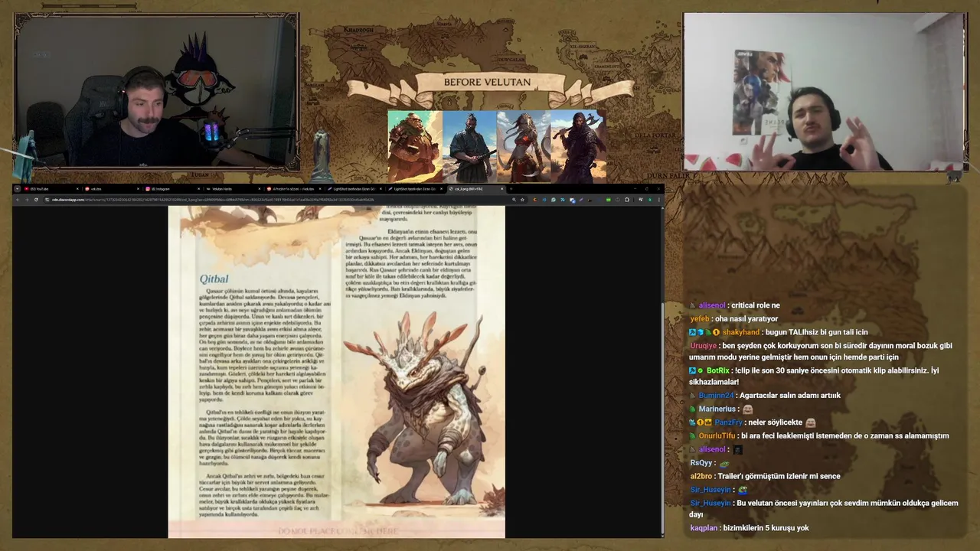
Task: Reload the current page
Action: [36, 200]
